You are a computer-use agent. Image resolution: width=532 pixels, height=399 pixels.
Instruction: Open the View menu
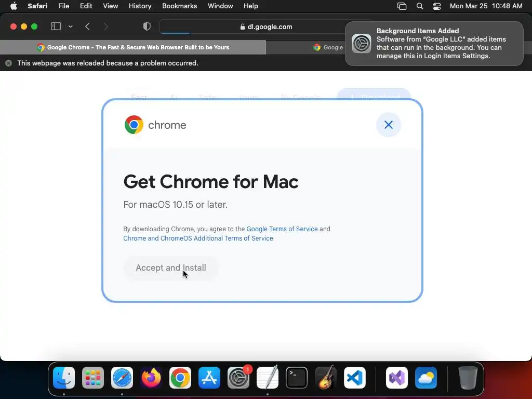(x=110, y=6)
